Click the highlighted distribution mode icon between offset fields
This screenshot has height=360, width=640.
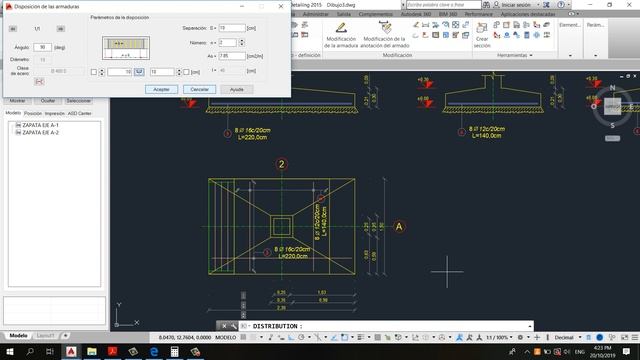[139, 72]
